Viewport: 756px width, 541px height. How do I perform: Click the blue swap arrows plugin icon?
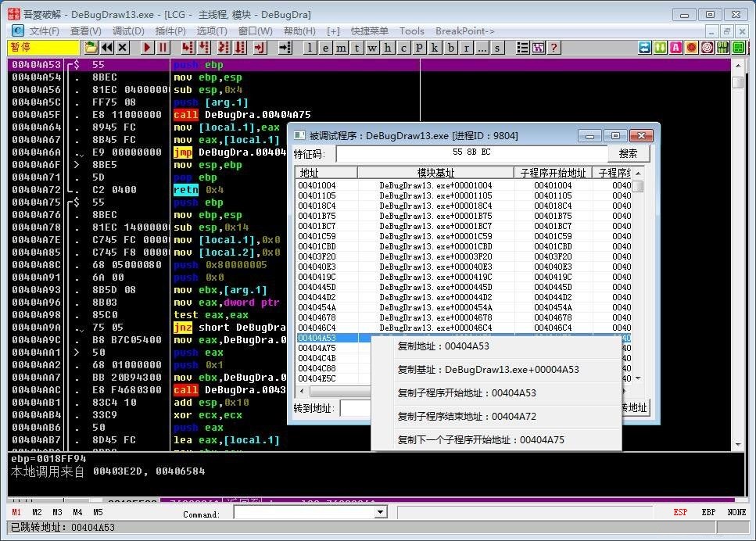point(645,47)
